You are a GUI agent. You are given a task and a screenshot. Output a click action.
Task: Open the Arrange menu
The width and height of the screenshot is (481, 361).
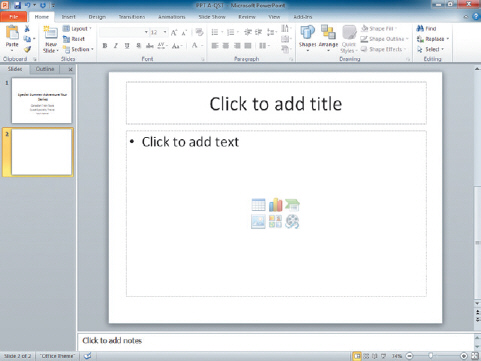328,37
